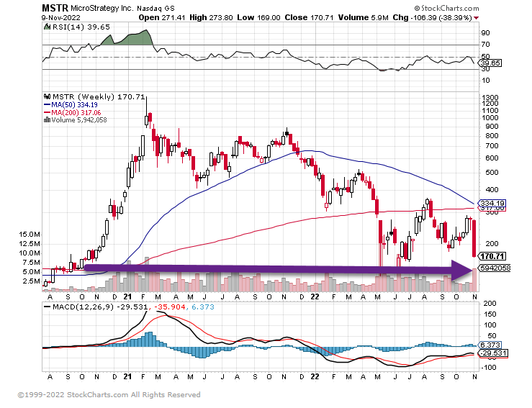Viewport: 532px width, 408px height.
Task: Click the 170.71 last price tag
Action: pyautogui.click(x=492, y=256)
